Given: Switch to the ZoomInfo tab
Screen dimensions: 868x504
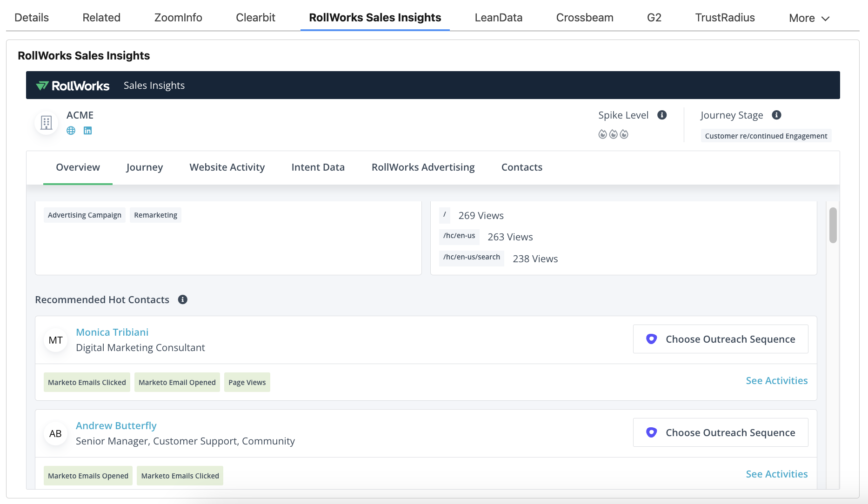Looking at the screenshot, I should (x=178, y=18).
